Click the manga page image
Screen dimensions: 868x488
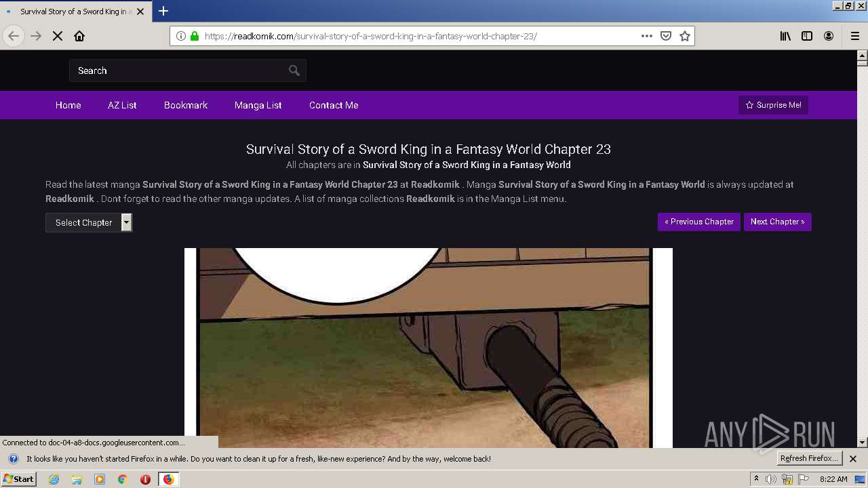[429, 348]
